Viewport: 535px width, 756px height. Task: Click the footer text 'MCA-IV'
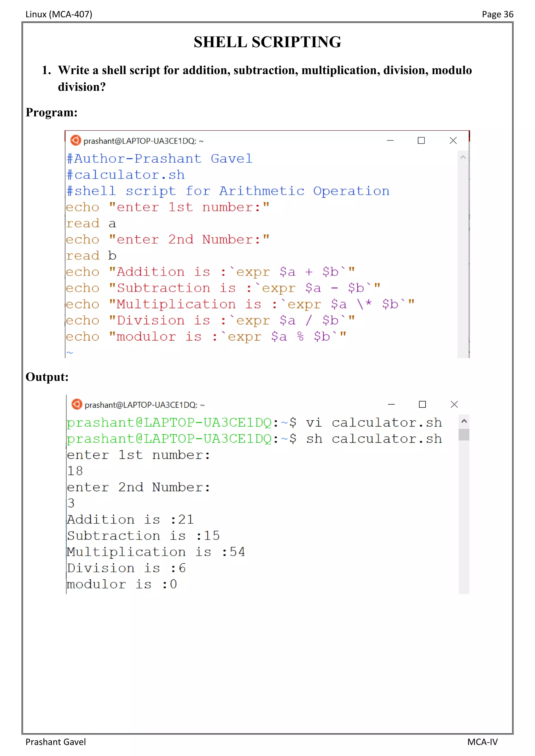(482, 742)
